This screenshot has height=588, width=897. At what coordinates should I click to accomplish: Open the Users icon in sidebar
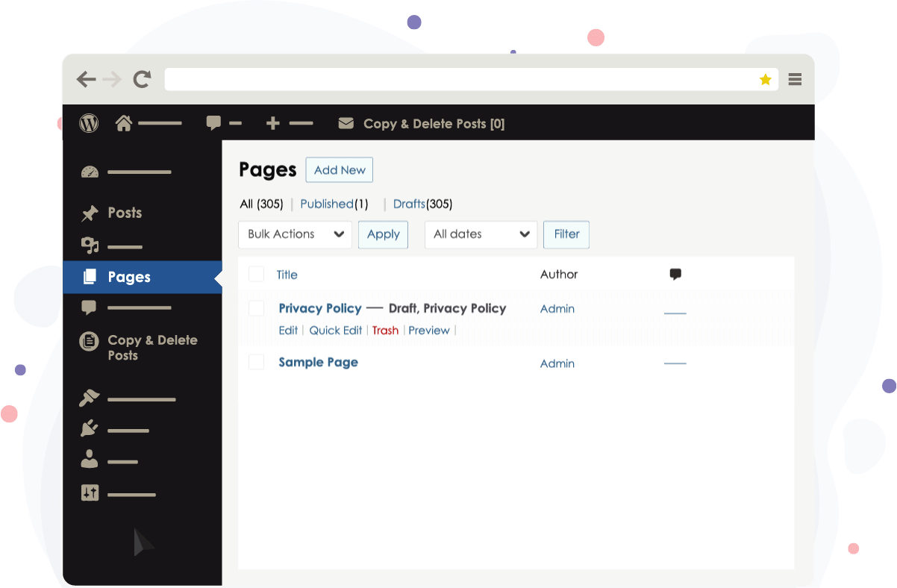point(90,460)
